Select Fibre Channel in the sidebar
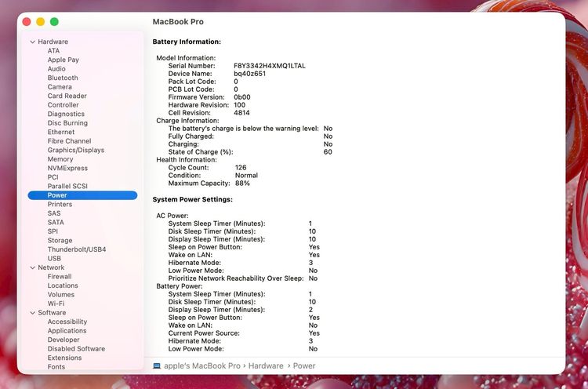This screenshot has width=588, height=389. click(x=69, y=140)
